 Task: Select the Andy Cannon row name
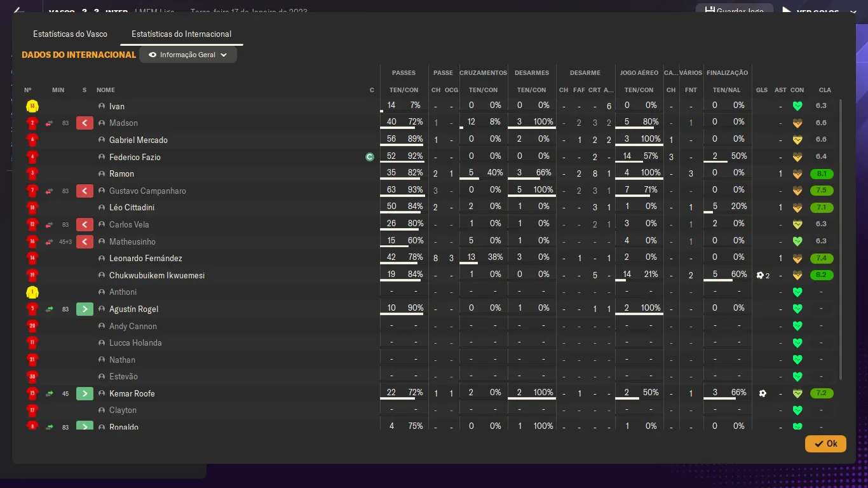pos(133,326)
